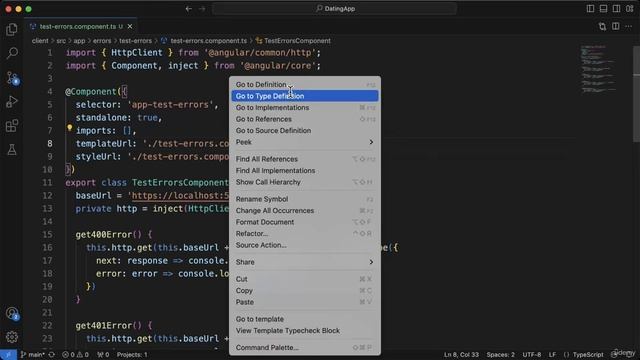Choose Rename Symbol
The image size is (640, 360).
305,199
